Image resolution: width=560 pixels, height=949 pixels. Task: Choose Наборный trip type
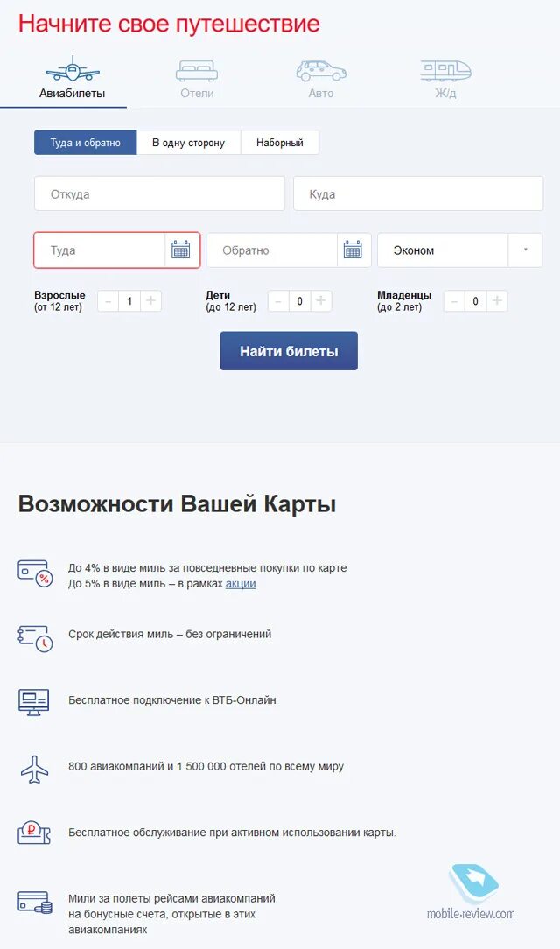pos(279,143)
